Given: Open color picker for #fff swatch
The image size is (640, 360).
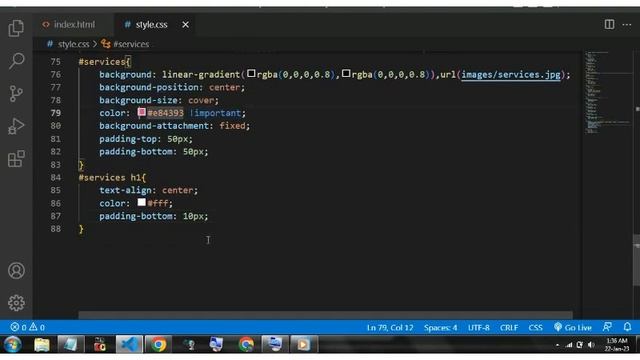Looking at the screenshot, I should [x=141, y=202].
